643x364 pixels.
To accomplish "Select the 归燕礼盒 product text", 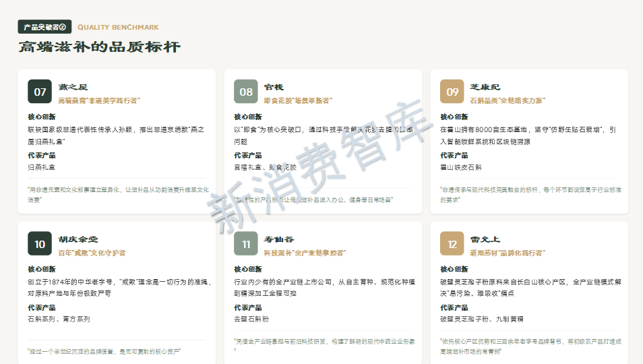I will [41, 166].
